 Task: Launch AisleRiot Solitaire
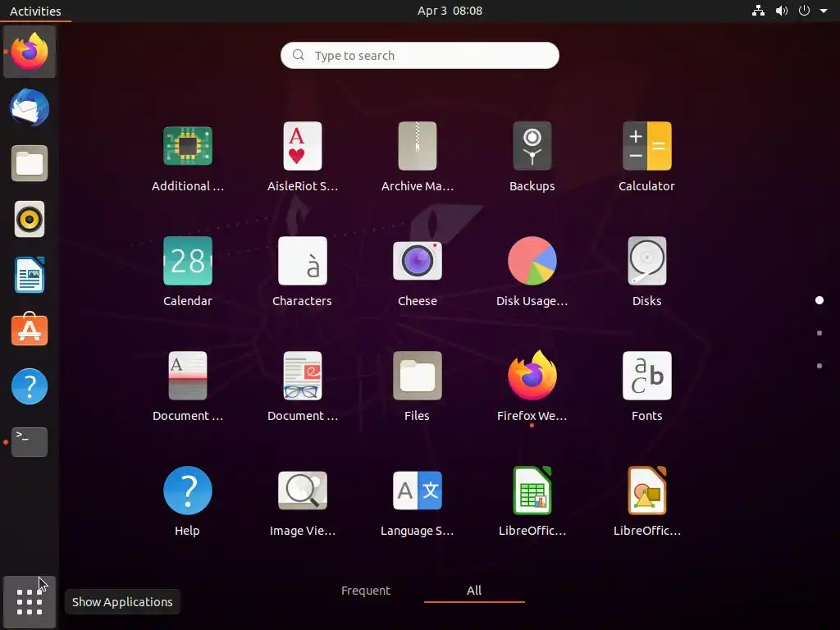[302, 156]
